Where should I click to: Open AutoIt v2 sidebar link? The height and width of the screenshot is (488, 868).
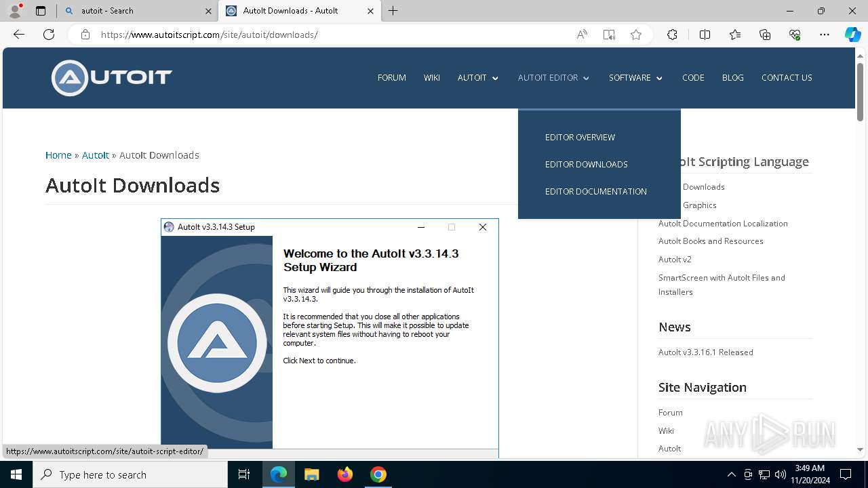(x=675, y=259)
